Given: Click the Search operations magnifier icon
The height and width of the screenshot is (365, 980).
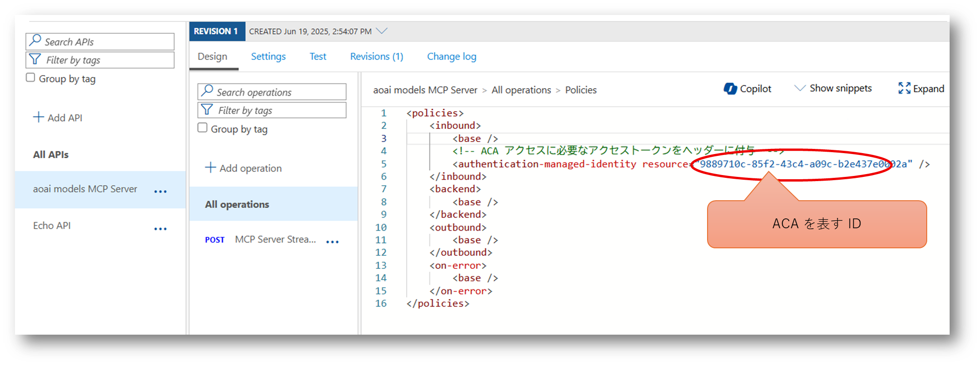Looking at the screenshot, I should (207, 91).
